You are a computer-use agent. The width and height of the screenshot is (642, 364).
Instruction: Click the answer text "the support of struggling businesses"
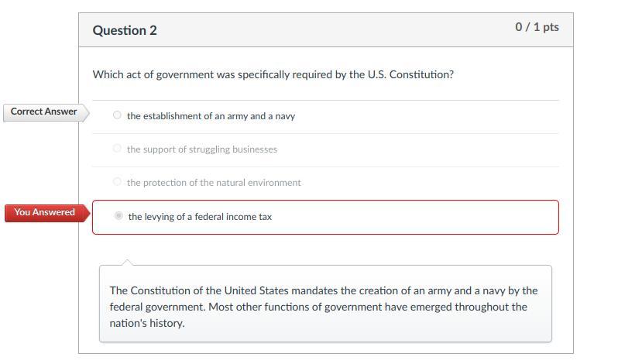pyautogui.click(x=201, y=149)
